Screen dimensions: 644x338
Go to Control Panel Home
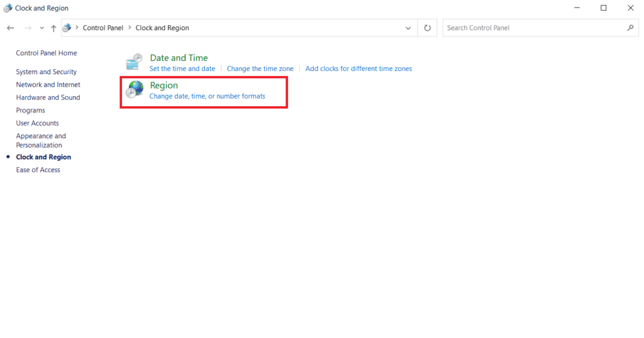pyautogui.click(x=46, y=53)
